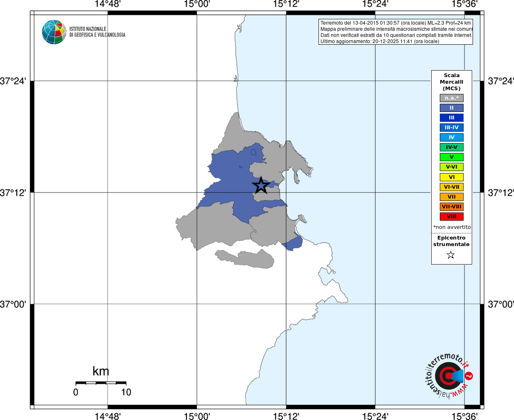Select the III-IV intensity legend swatch
The height and width of the screenshot is (420, 514).
(451, 128)
